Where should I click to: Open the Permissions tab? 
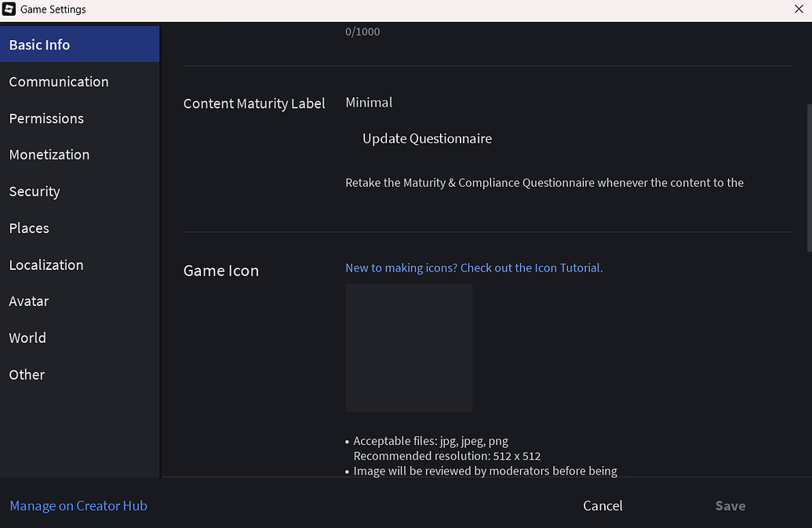point(80,118)
